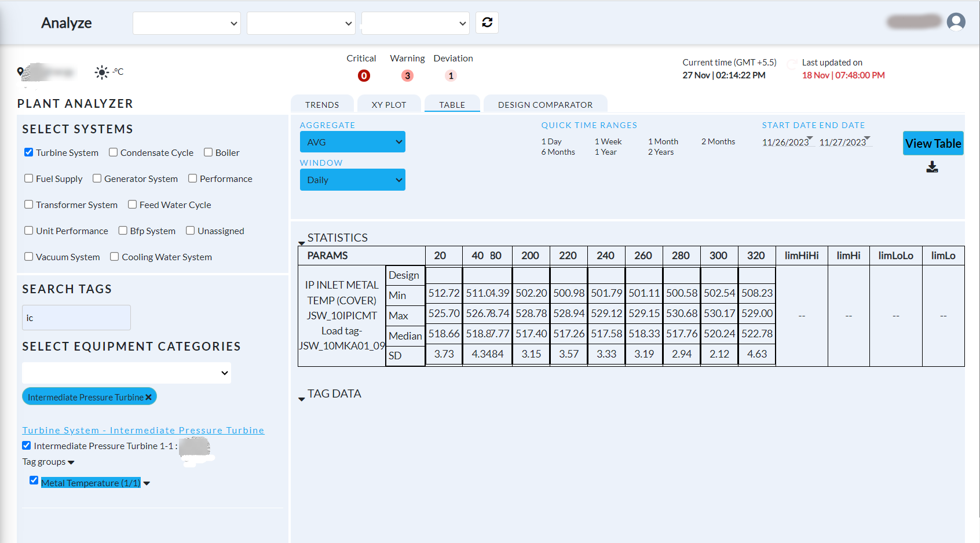This screenshot has width=980, height=543.
Task: Select the TABLE tab
Action: click(452, 104)
